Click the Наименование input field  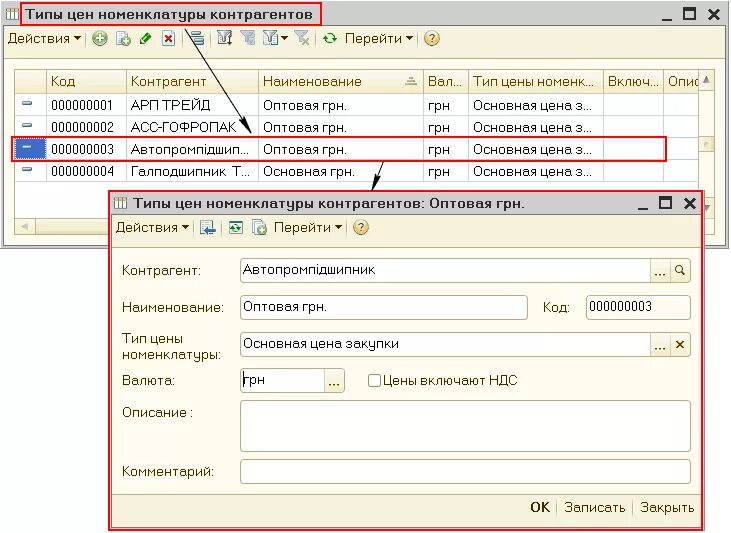pyautogui.click(x=384, y=307)
